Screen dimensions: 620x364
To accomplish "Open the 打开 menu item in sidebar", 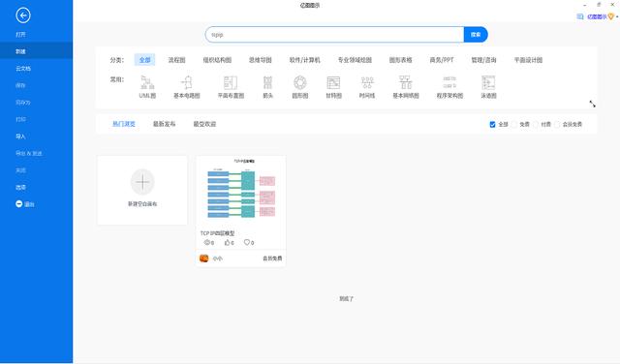I will coord(20,35).
